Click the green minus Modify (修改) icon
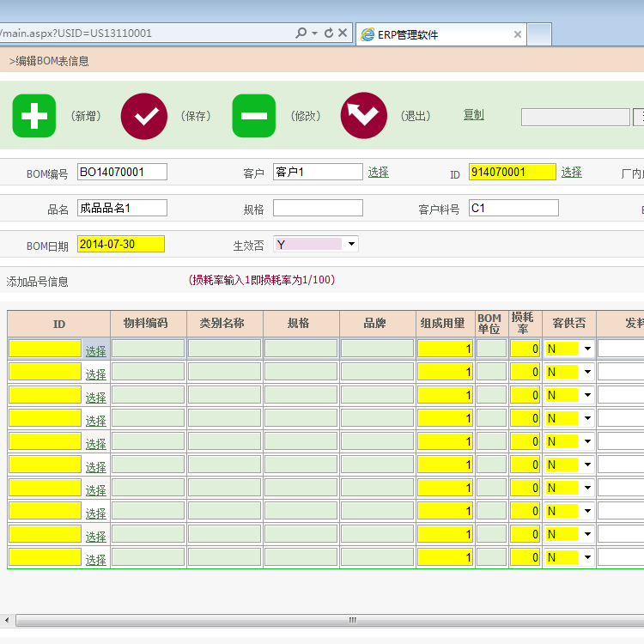 254,116
